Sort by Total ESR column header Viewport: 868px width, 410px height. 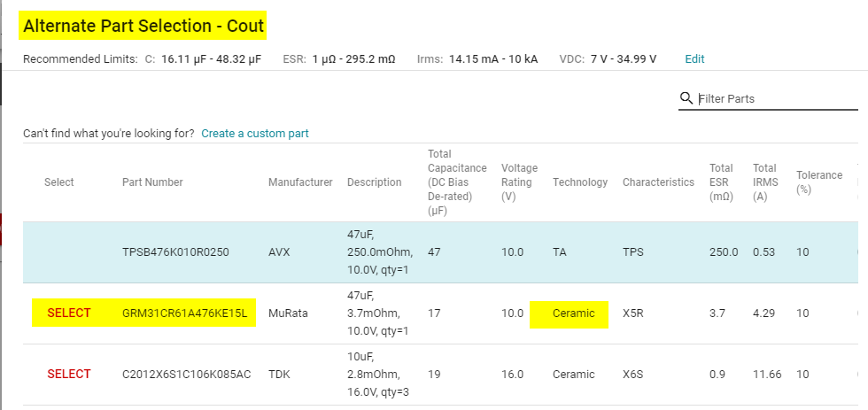(721, 182)
